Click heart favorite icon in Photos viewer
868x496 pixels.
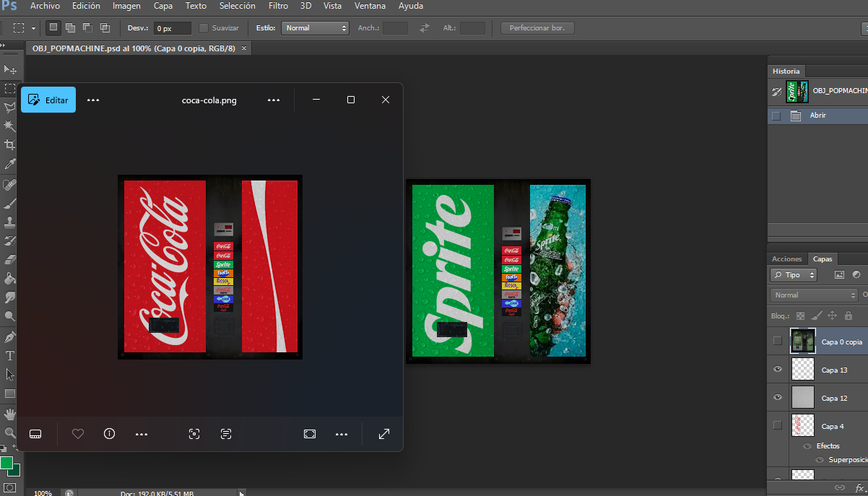click(78, 434)
